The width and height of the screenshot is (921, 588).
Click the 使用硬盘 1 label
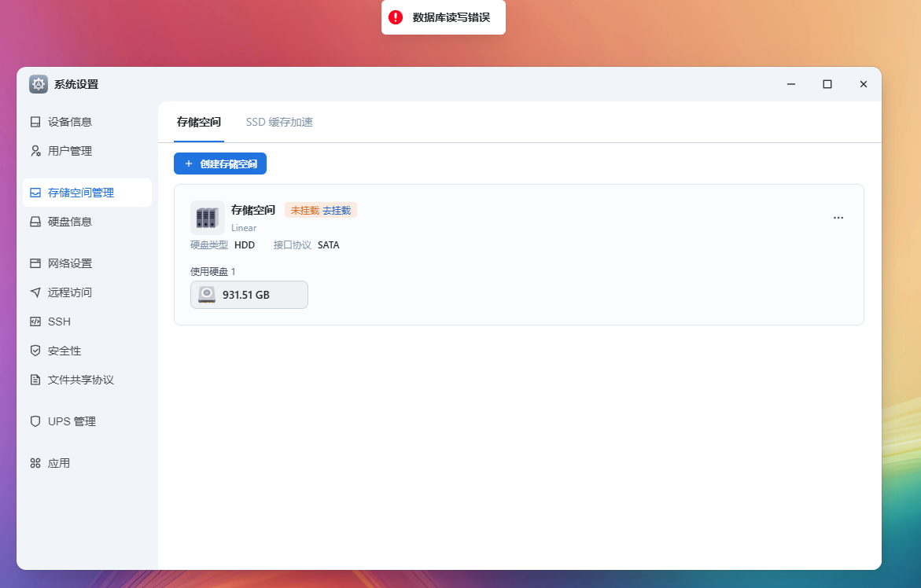[212, 272]
